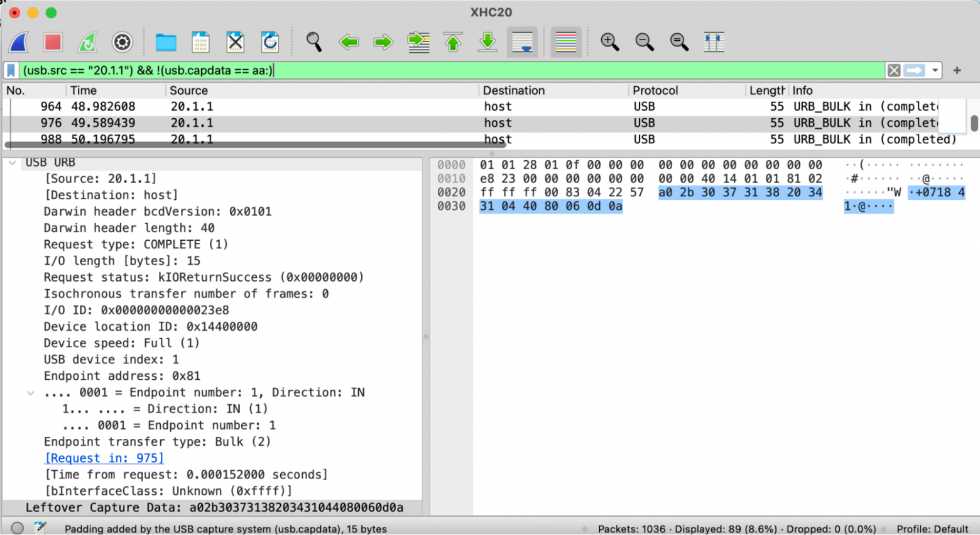The image size is (980, 535).
Task: Click the Profile: Default status entry
Action: pos(932,529)
